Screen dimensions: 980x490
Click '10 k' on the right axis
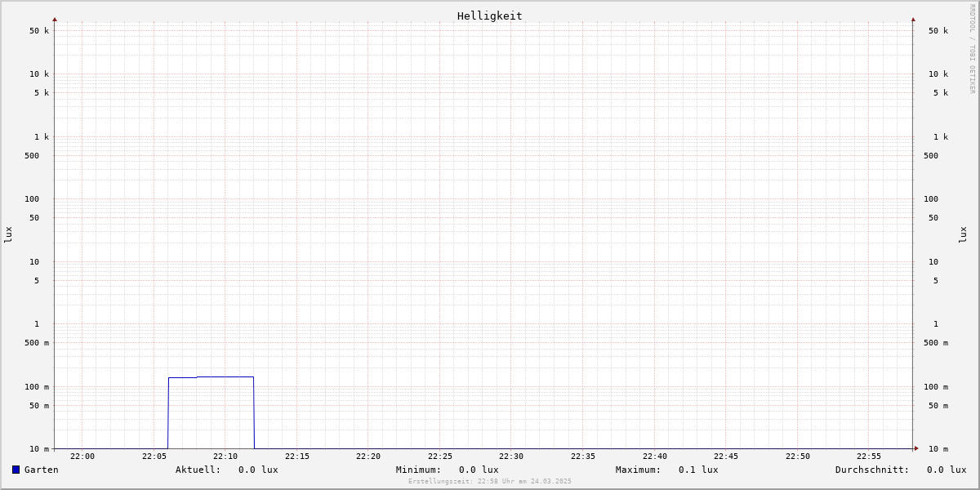coord(938,74)
